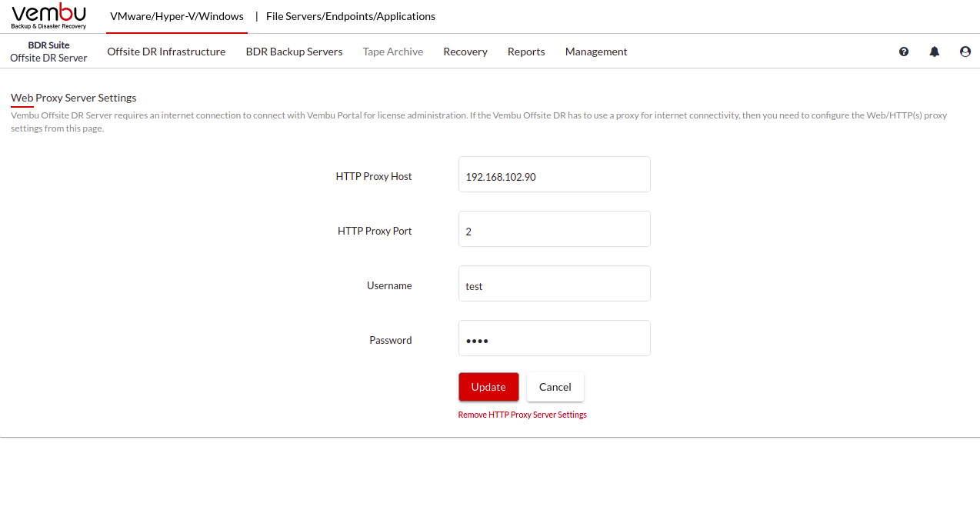Switch to VMware/Hyper-V/Windows tab
The width and height of the screenshot is (980, 510).
(x=177, y=16)
